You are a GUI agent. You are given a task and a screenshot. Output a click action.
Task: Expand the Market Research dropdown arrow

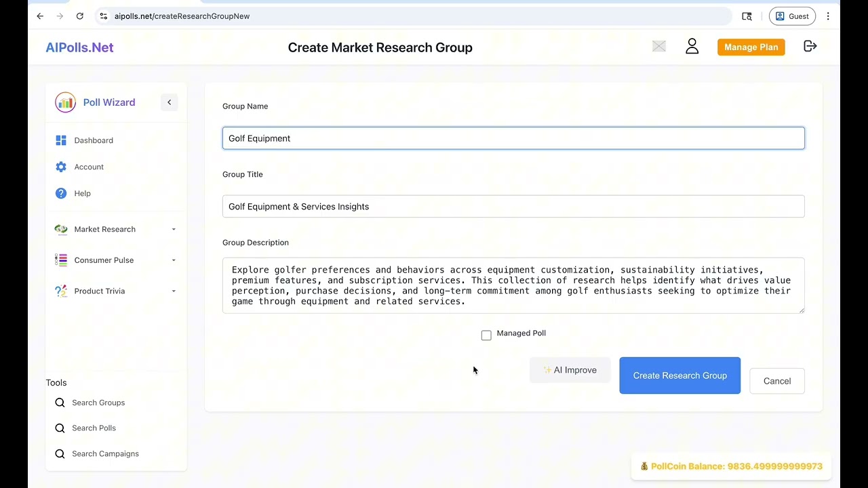pos(174,229)
